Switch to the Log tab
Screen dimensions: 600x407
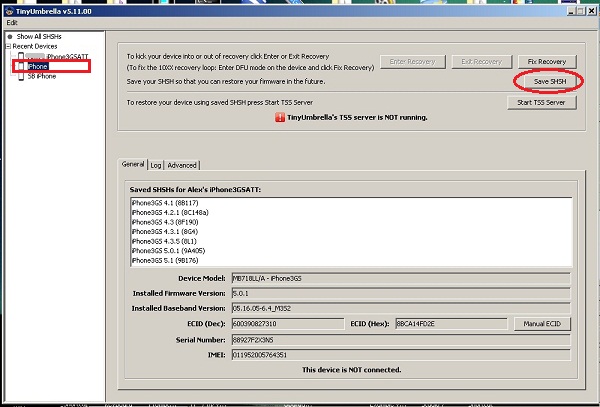pyautogui.click(x=156, y=165)
